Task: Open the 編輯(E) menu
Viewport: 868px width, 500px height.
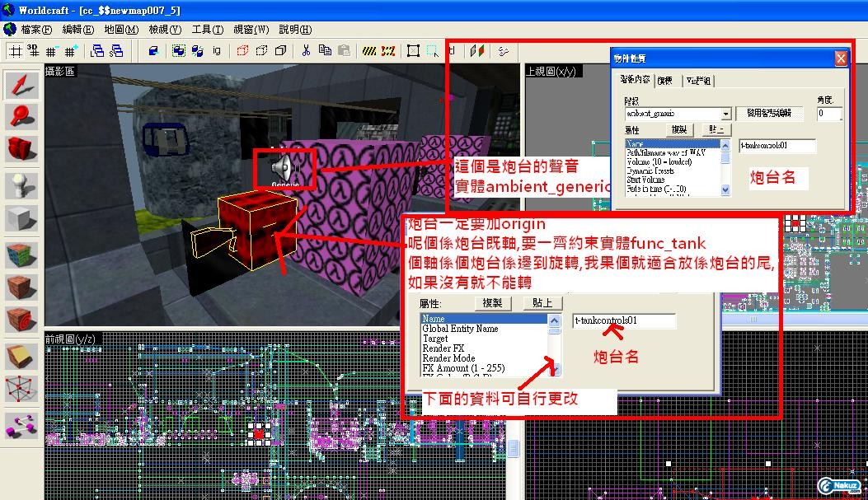Action: point(78,30)
